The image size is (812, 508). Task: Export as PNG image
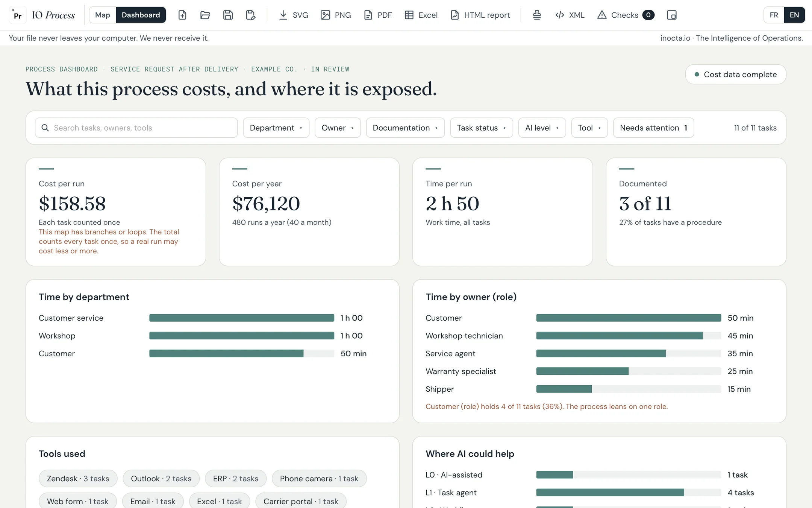tap(336, 15)
